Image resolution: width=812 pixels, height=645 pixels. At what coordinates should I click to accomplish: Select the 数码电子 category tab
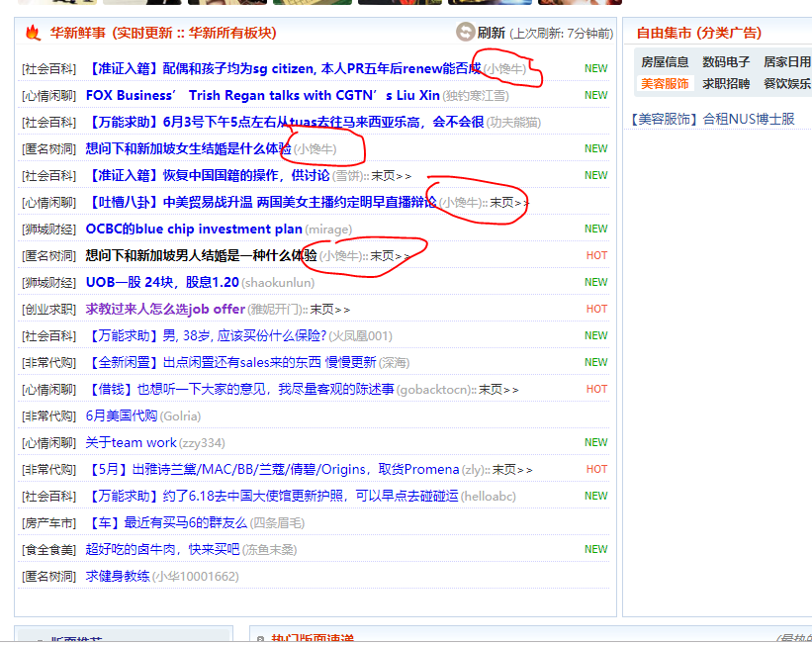click(x=726, y=61)
